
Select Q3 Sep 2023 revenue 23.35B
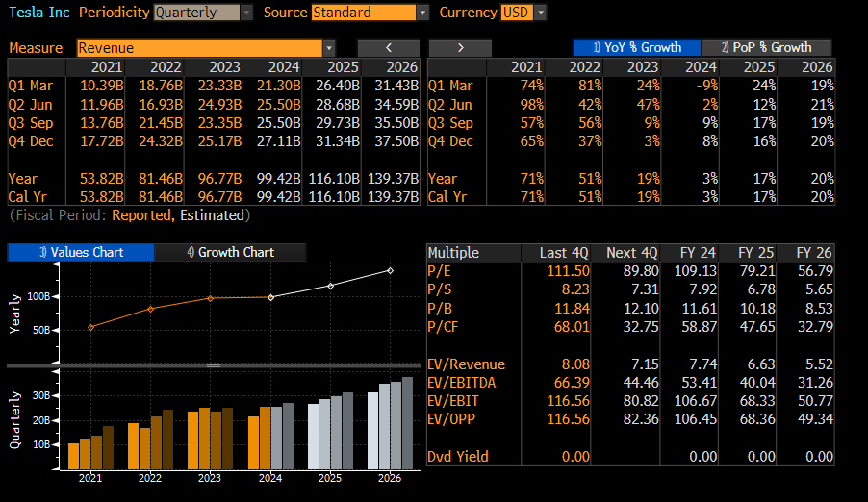(219, 123)
